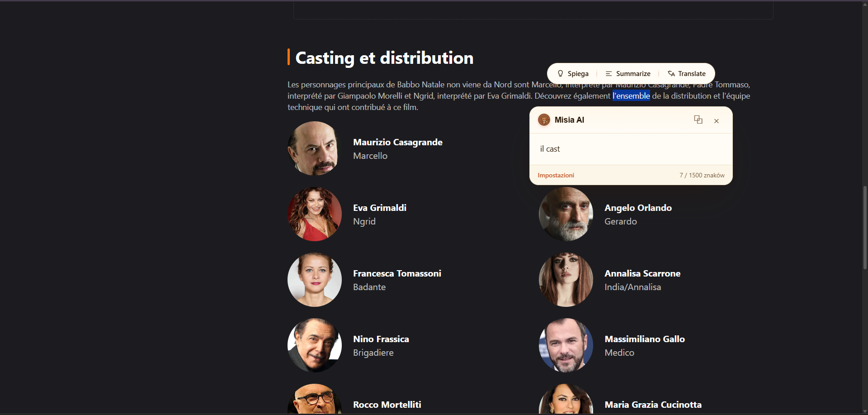Image resolution: width=868 pixels, height=415 pixels.
Task: Open Massimiliano Gallo's photo
Action: (566, 345)
